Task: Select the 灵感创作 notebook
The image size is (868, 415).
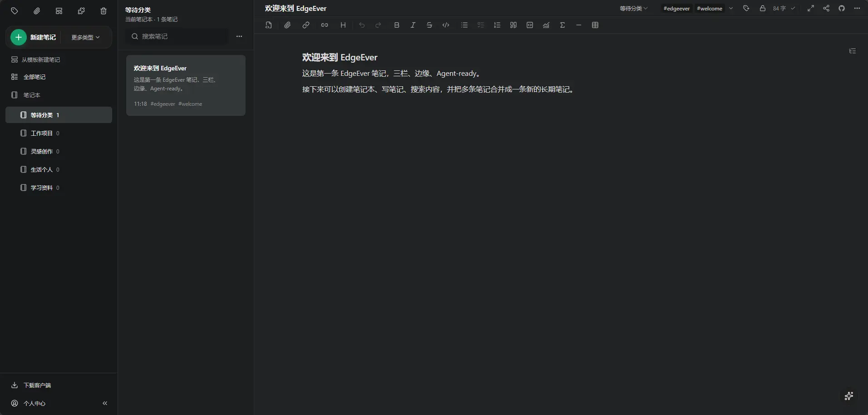Action: [x=59, y=151]
